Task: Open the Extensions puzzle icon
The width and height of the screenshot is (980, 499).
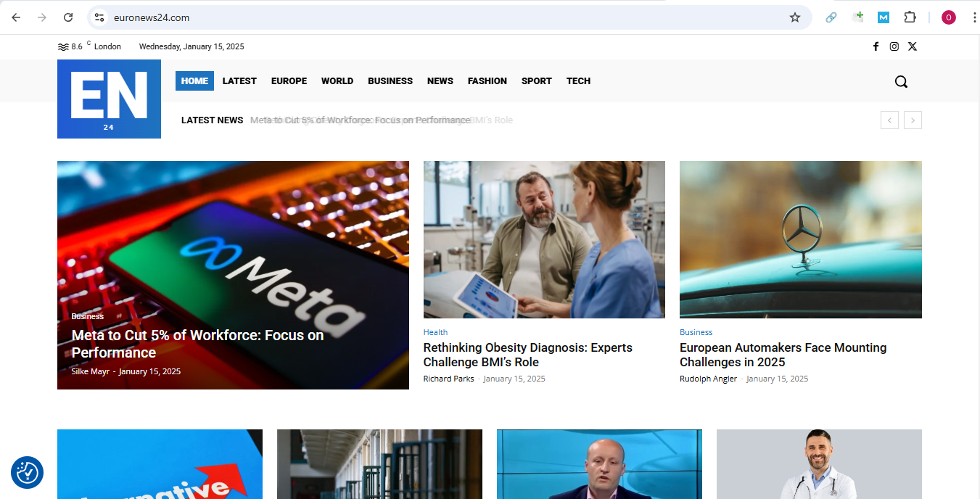Action: (910, 17)
